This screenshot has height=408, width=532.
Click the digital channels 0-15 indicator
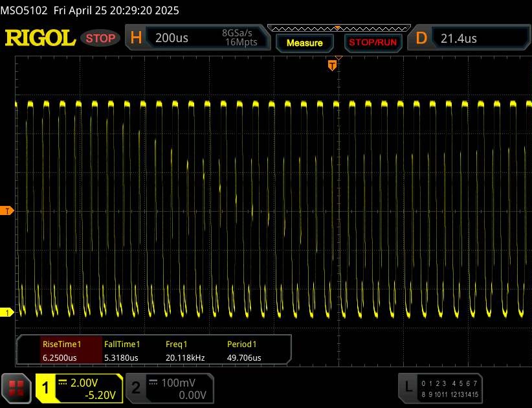[x=450, y=389]
